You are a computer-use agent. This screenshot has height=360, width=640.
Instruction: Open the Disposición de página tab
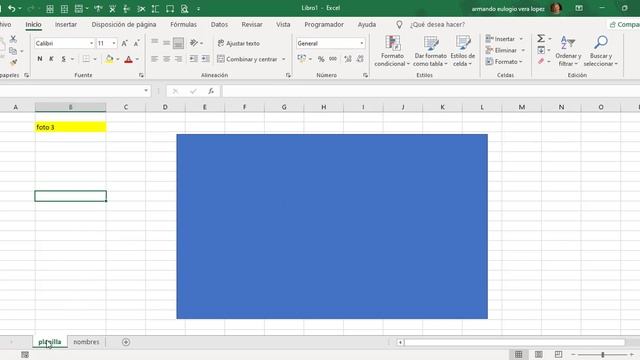click(x=124, y=24)
